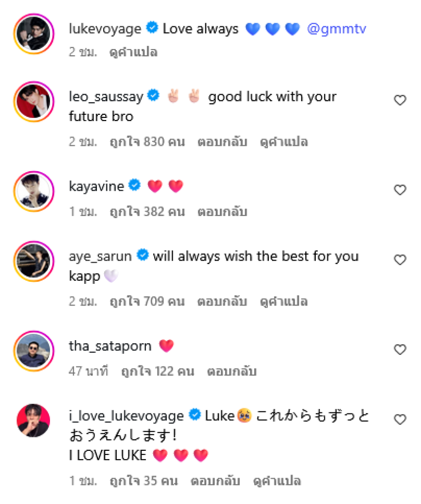The width and height of the screenshot is (421, 504).
Task: Show translation of i_love_lukevoyage's comment
Action: coord(277,480)
